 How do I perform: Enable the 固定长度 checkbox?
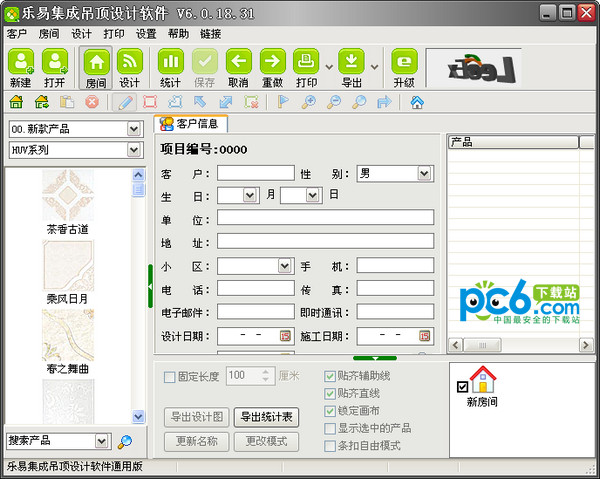coord(169,376)
